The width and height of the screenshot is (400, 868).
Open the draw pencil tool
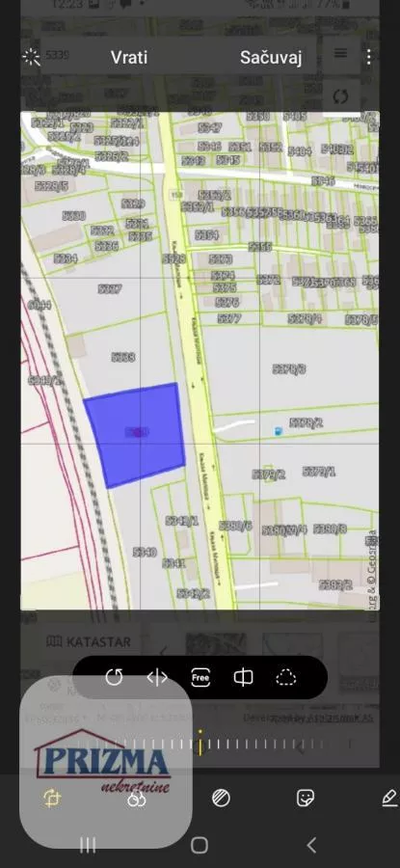(x=389, y=798)
